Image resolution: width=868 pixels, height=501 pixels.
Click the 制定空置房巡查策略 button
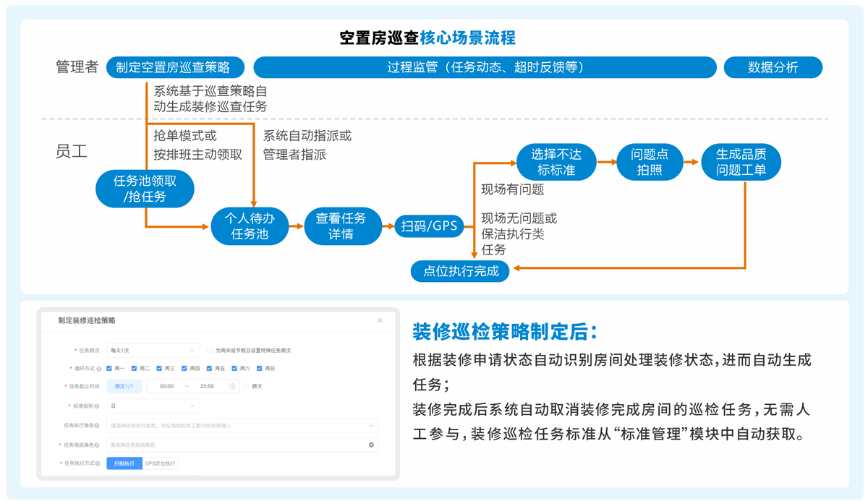[174, 67]
